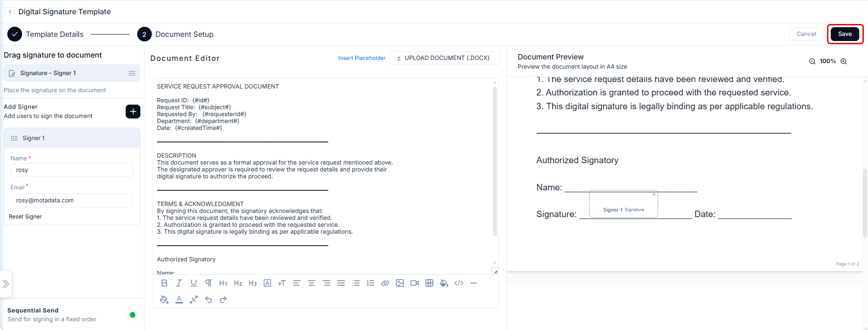
Task: Insert a video into the document
Action: (x=415, y=283)
